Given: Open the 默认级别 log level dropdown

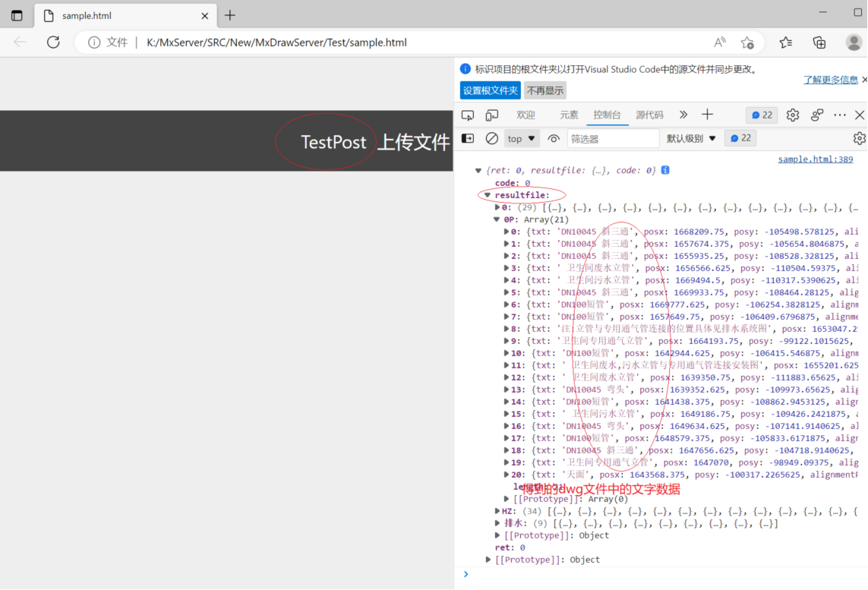Looking at the screenshot, I should coord(691,139).
